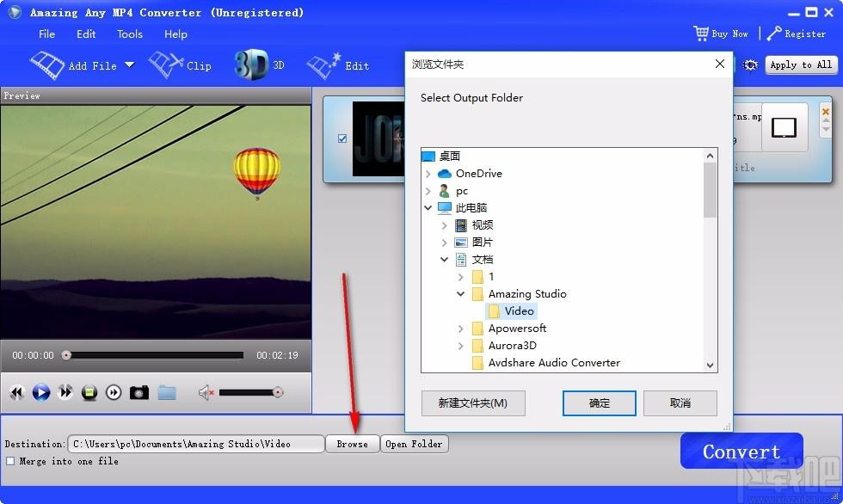Open the Help menu
This screenshot has height=504, width=843.
pos(175,34)
